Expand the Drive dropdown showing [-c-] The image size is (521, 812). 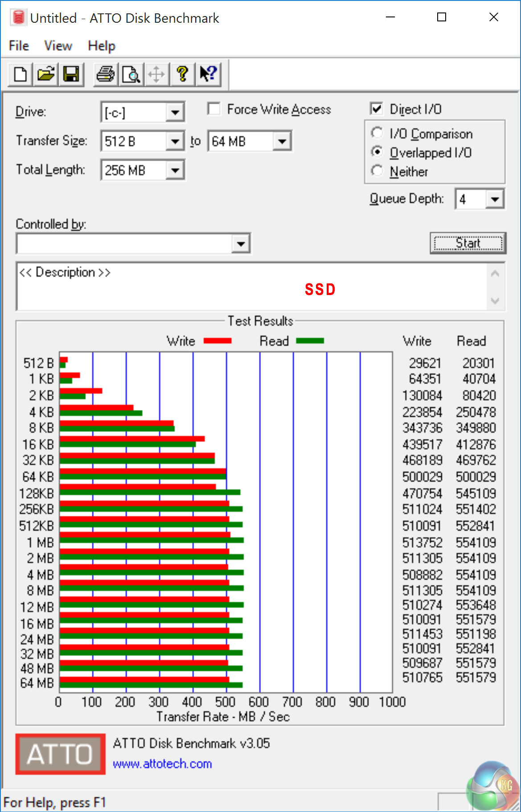coord(175,112)
